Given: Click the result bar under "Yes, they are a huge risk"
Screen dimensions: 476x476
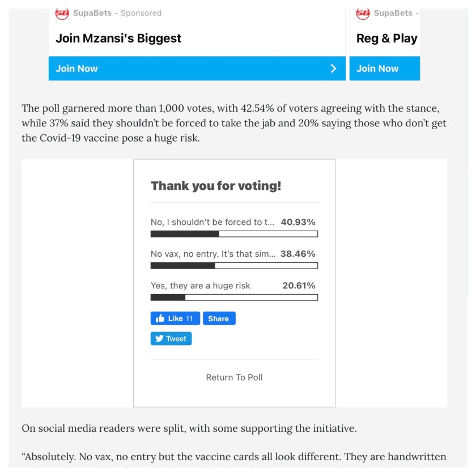Looking at the screenshot, I should pyautogui.click(x=234, y=297).
